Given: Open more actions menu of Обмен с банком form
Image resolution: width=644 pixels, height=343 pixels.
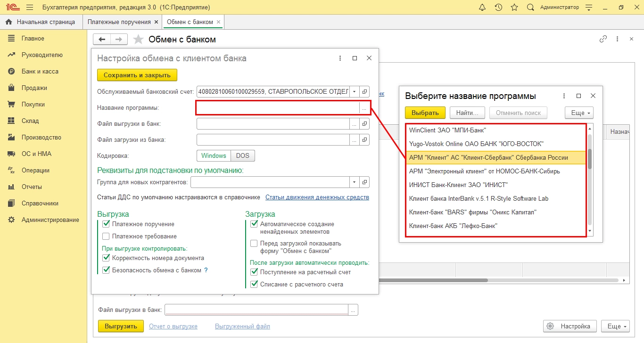Looking at the screenshot, I should pyautogui.click(x=617, y=39).
